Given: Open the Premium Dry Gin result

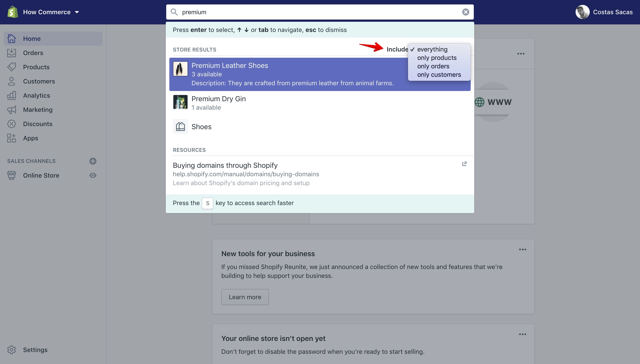Looking at the screenshot, I should 320,103.
